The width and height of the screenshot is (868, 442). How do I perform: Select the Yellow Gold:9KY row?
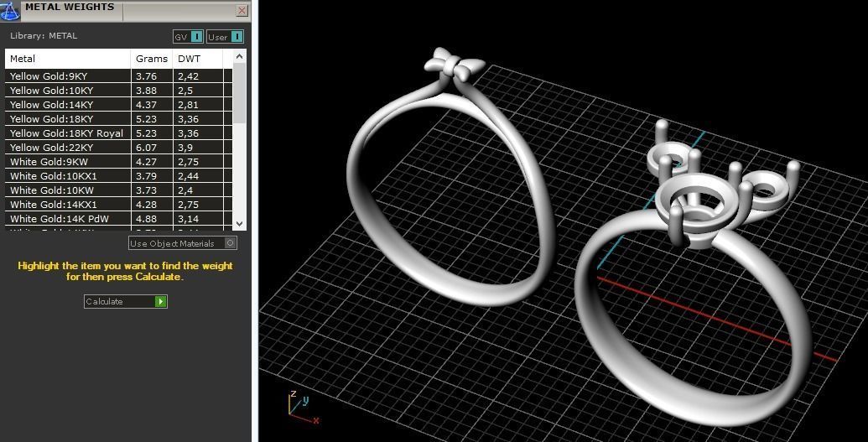[118, 75]
